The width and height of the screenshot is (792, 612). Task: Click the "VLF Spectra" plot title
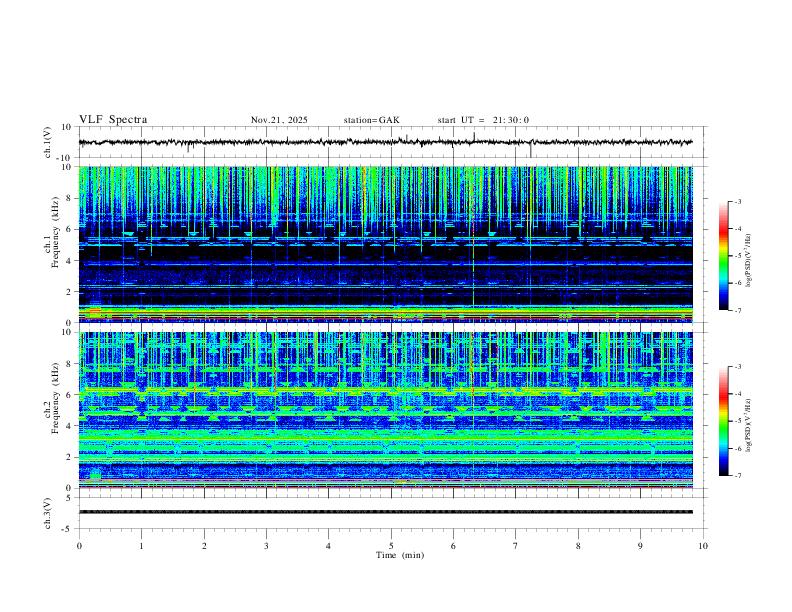pos(113,120)
